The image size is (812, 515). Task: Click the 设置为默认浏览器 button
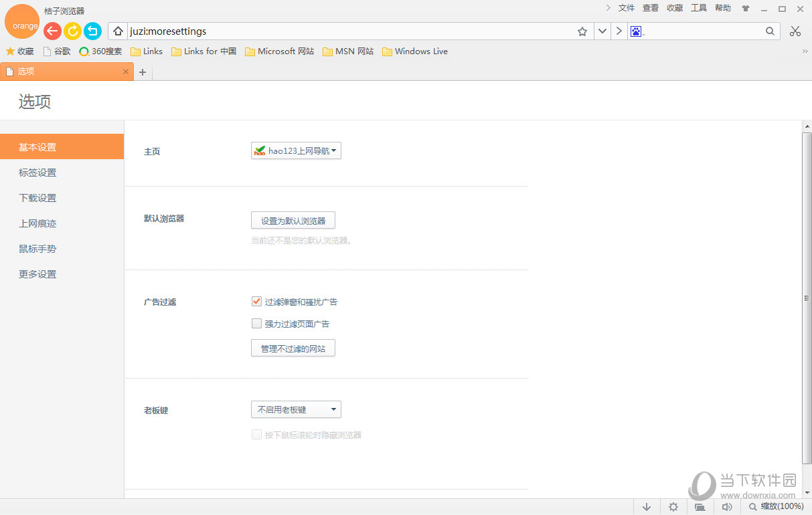click(x=293, y=221)
